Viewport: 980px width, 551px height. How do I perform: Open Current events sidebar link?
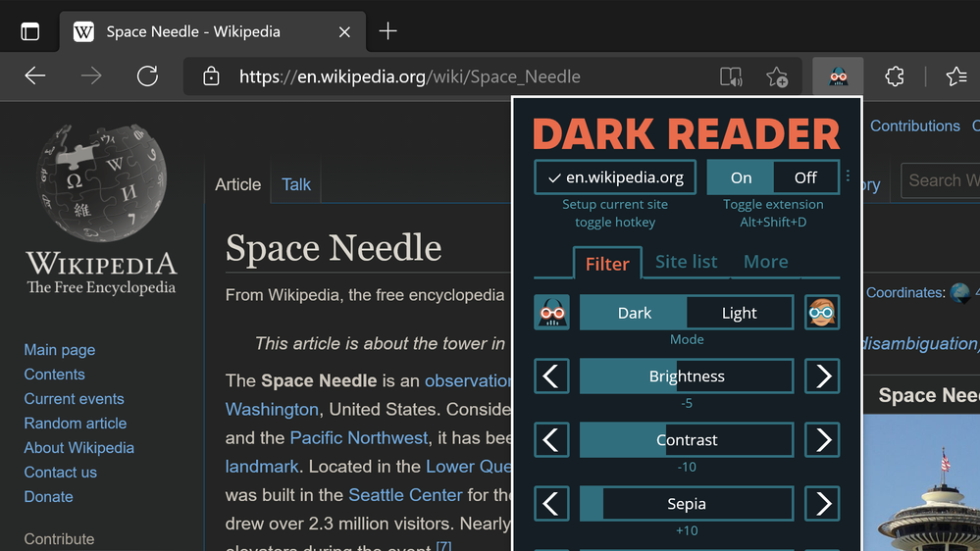[x=74, y=399]
